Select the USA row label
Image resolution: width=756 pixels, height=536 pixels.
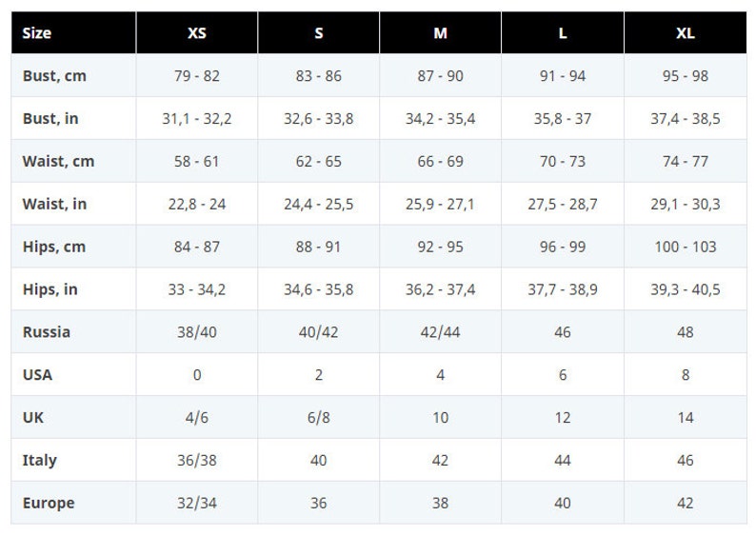[37, 374]
